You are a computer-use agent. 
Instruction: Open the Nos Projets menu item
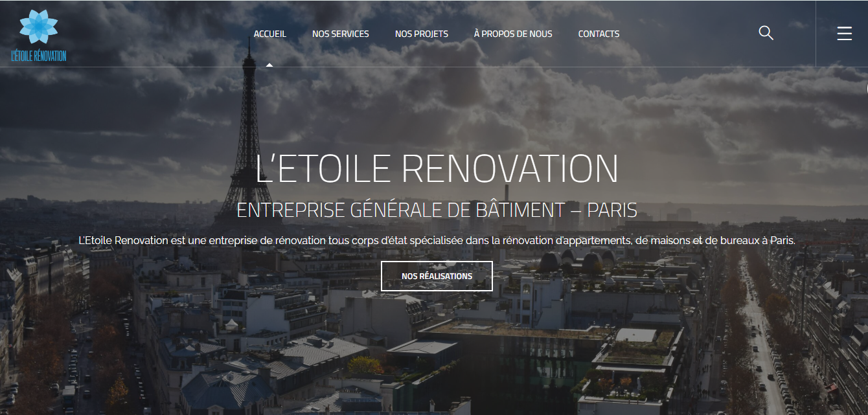click(422, 34)
